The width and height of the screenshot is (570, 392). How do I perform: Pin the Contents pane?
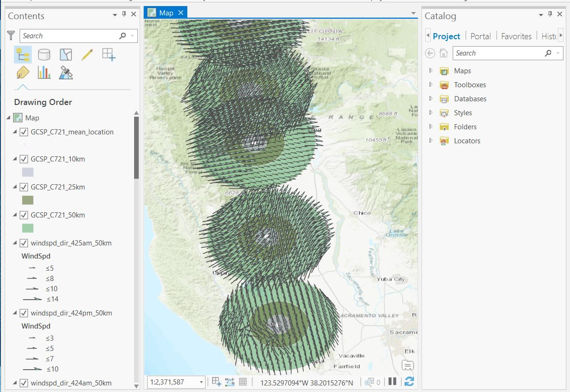click(x=124, y=15)
